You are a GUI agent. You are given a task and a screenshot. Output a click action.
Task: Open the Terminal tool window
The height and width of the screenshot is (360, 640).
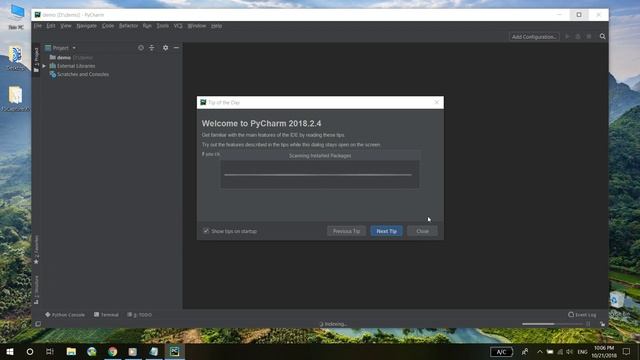106,315
